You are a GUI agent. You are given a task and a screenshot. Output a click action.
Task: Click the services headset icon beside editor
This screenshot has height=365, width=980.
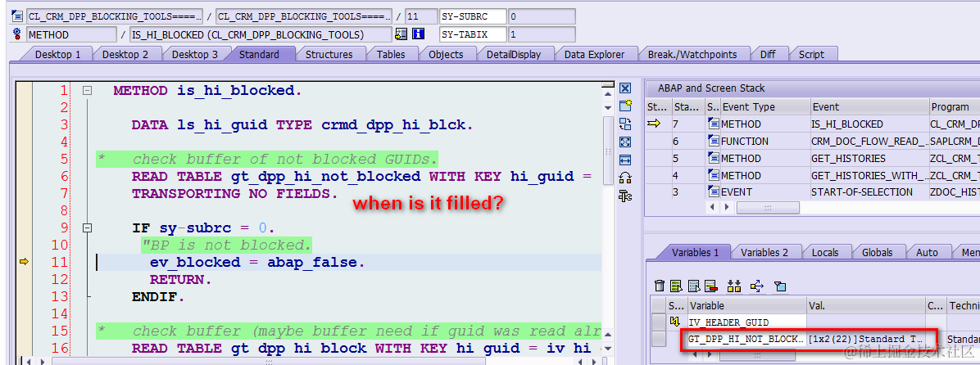pos(625,178)
